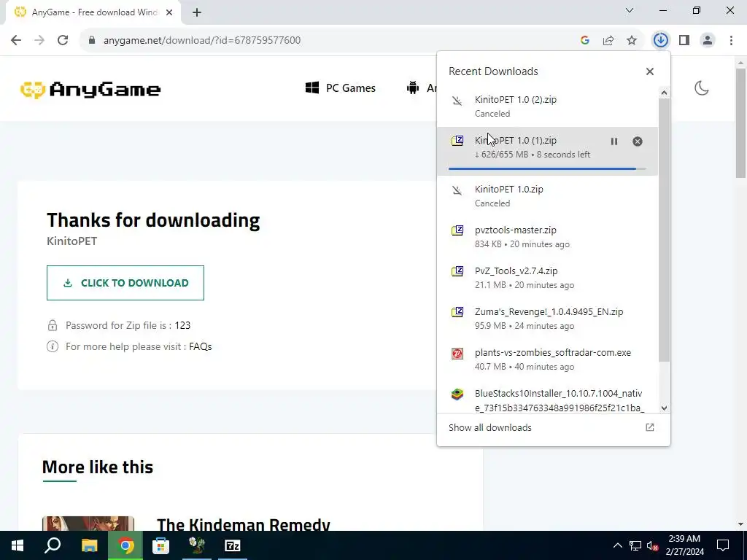Open a new tab

tap(197, 12)
